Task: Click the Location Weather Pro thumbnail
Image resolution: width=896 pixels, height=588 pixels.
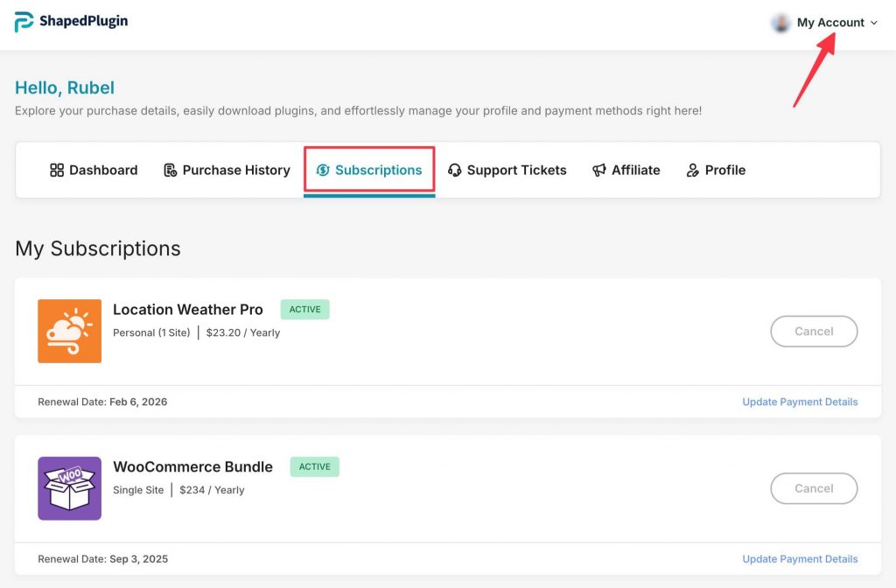Action: [x=70, y=331]
